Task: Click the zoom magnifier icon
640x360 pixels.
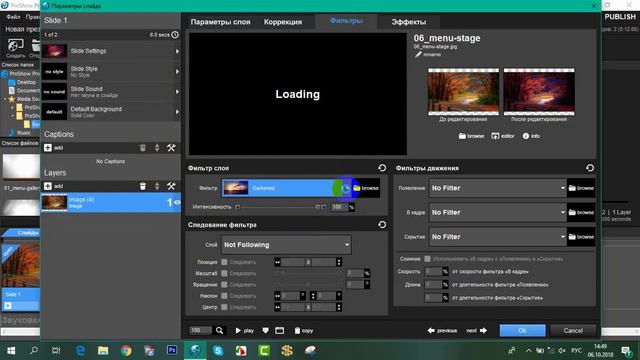Action: (x=220, y=331)
